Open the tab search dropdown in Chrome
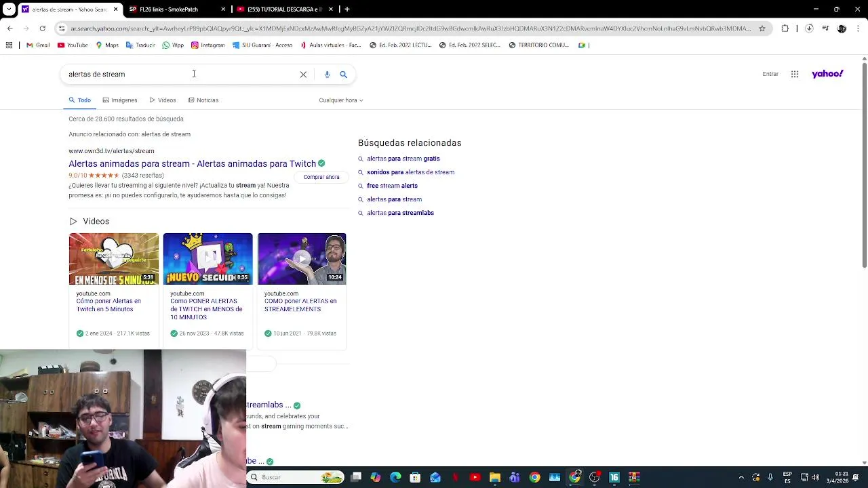The image size is (868, 488). 9,9
